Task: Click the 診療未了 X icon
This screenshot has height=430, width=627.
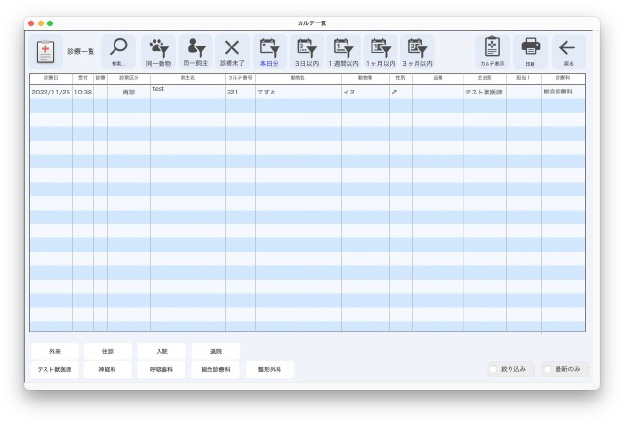Action: [232, 50]
